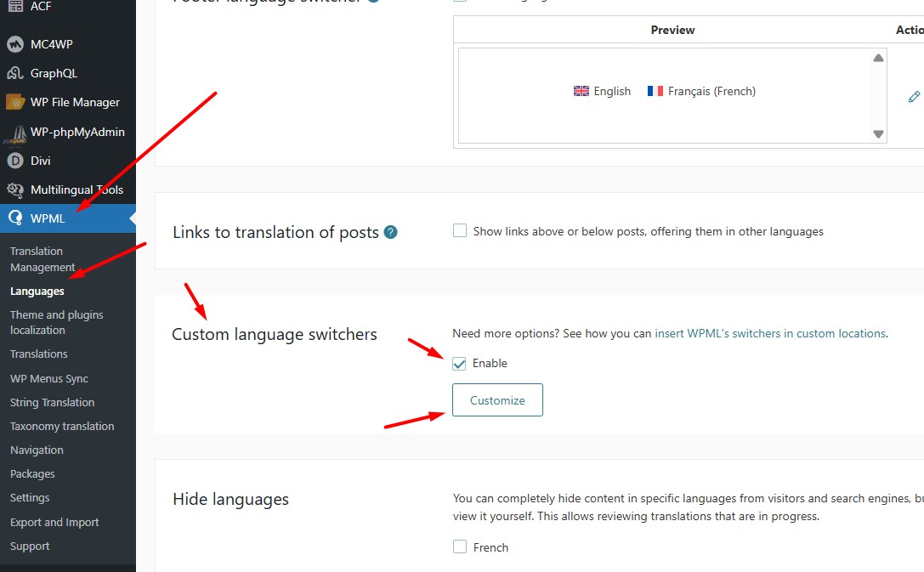Screen dimensions: 924x572
Task: Go to Translations submenu
Action: coord(39,354)
